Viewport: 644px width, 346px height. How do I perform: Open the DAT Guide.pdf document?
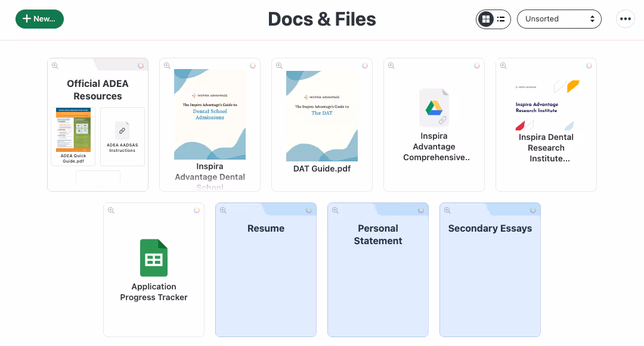322,114
